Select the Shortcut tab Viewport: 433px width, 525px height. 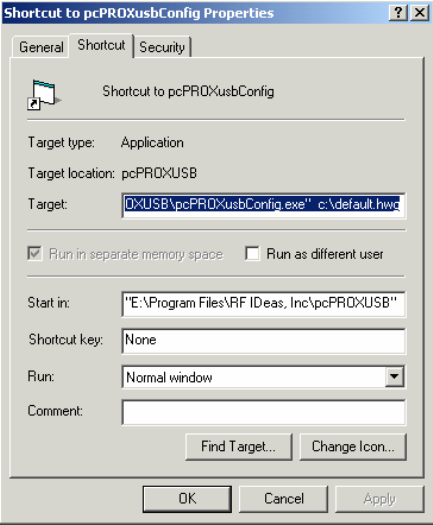click(x=101, y=45)
